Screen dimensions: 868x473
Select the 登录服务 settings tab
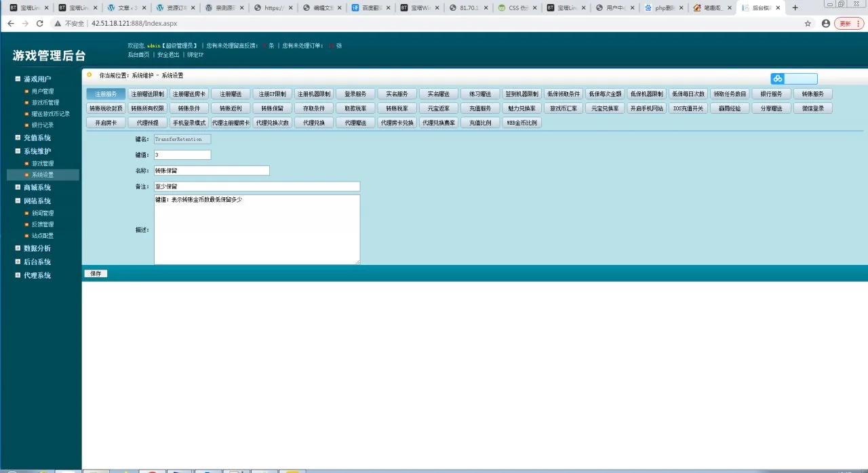coord(355,94)
